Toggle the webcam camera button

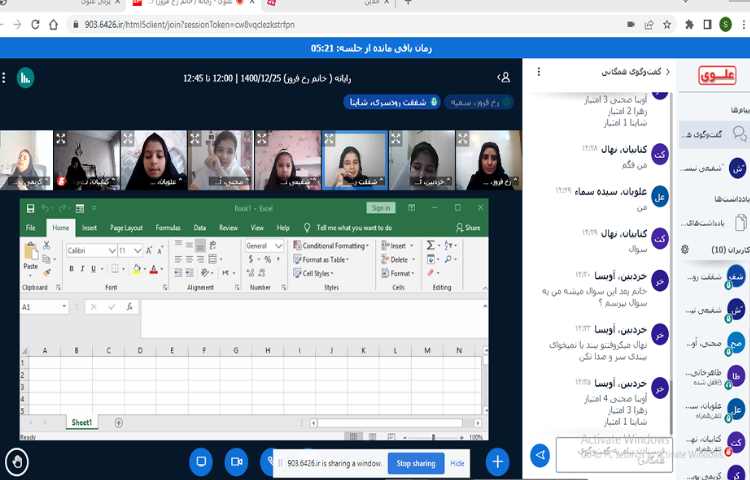click(x=236, y=461)
